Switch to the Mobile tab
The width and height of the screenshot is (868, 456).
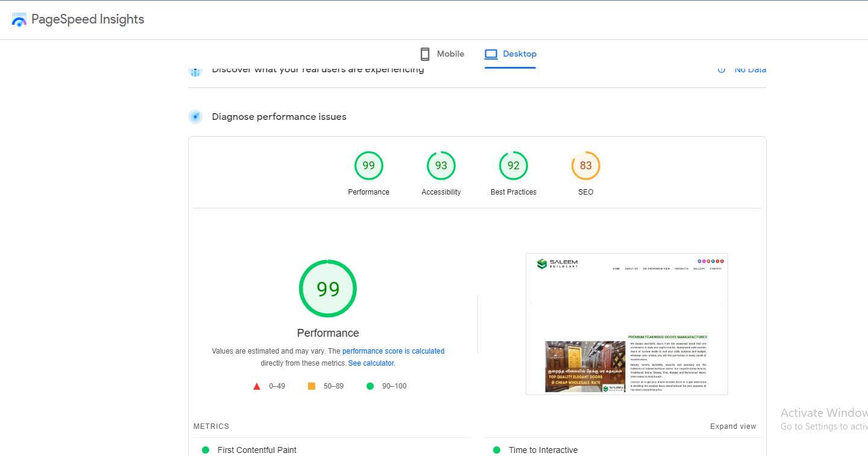[x=442, y=54]
